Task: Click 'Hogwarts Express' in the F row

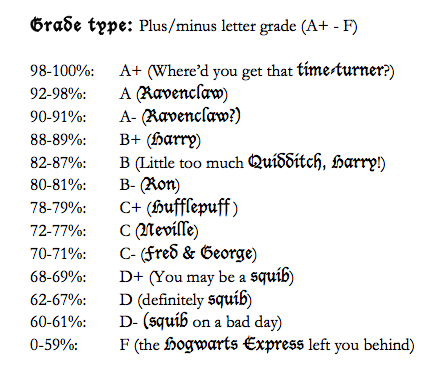Action: (x=234, y=344)
